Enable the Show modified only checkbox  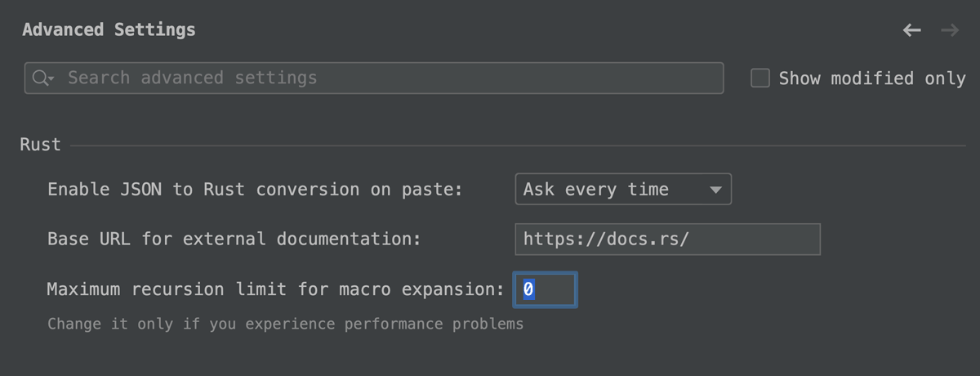760,78
